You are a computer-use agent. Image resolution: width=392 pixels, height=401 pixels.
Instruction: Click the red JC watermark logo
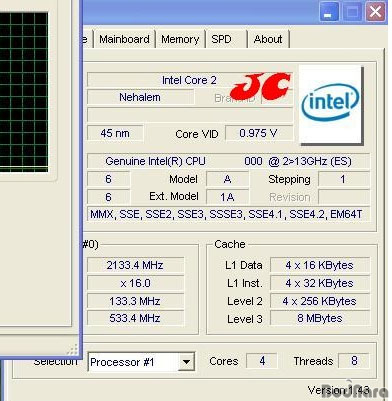[261, 87]
